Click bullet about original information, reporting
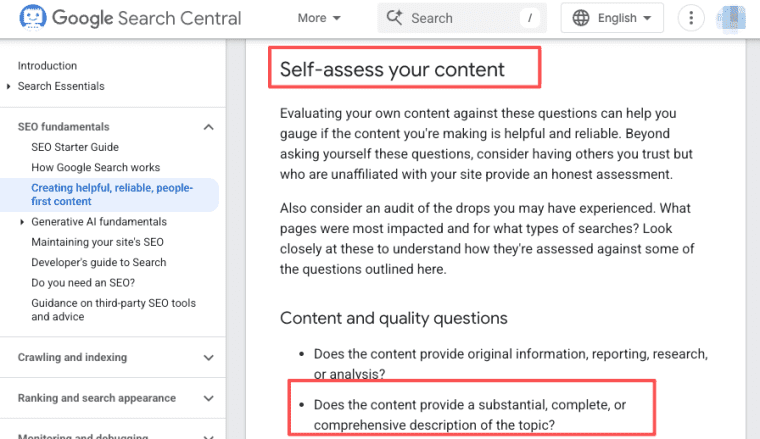 [510, 363]
